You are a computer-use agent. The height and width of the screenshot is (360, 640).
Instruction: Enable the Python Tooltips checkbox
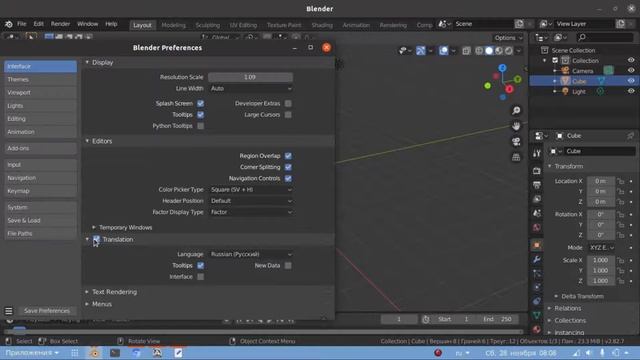click(x=200, y=126)
